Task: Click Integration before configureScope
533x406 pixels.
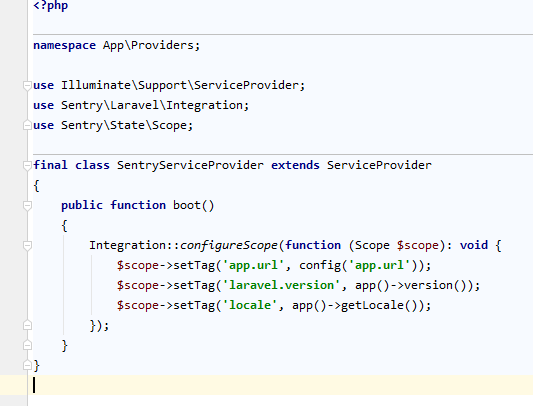Action: coord(127,246)
